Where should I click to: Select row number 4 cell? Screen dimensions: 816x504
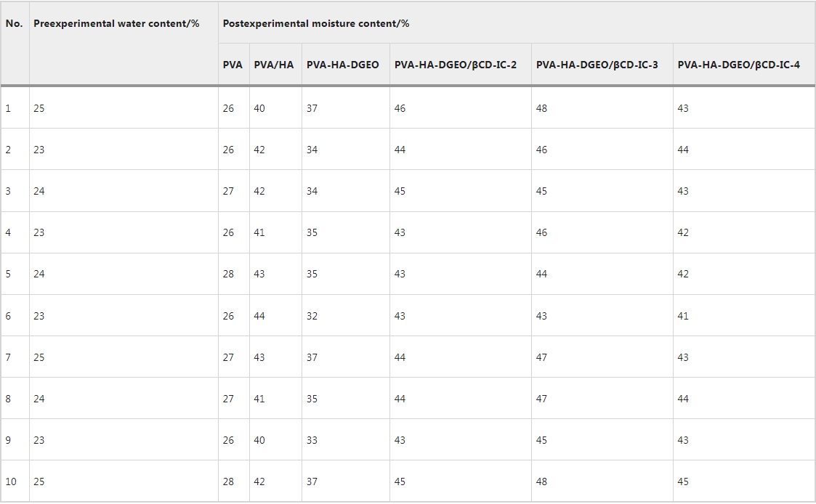click(x=9, y=232)
